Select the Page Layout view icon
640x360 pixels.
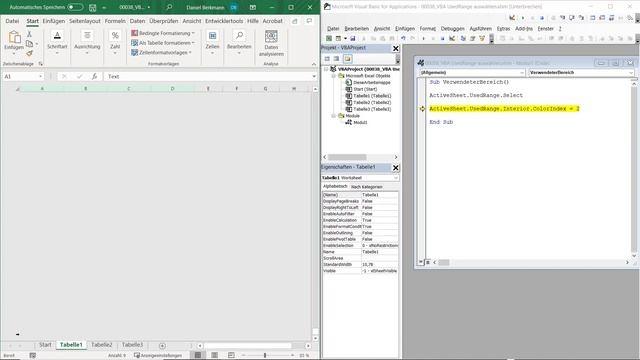[214, 356]
